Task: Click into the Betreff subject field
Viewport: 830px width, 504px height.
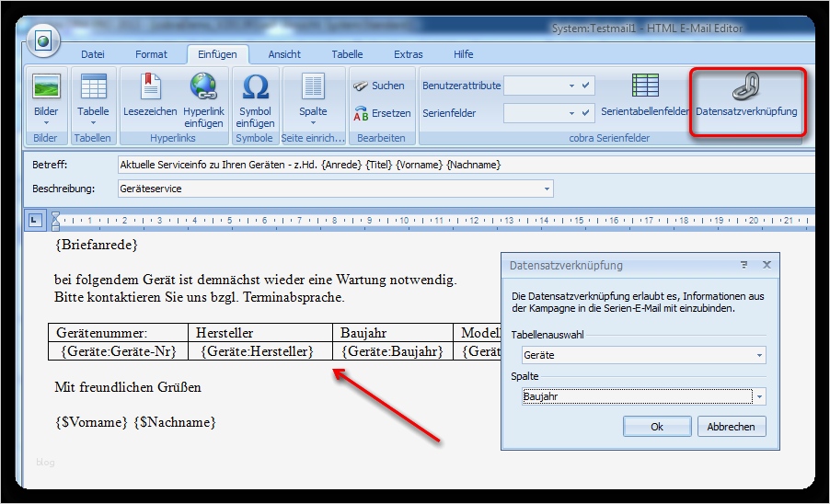Action: coord(466,165)
